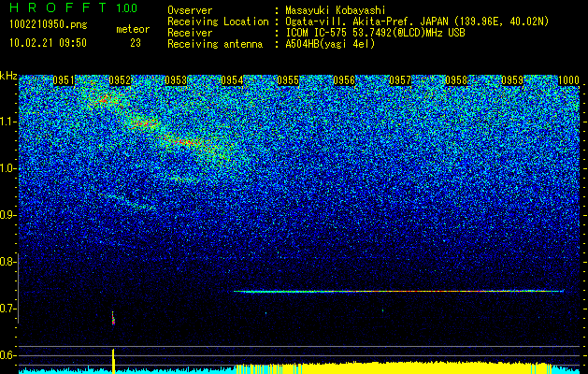The height and width of the screenshot is (374, 588).
Task: Click the 0957 time marker
Action: 400,80
